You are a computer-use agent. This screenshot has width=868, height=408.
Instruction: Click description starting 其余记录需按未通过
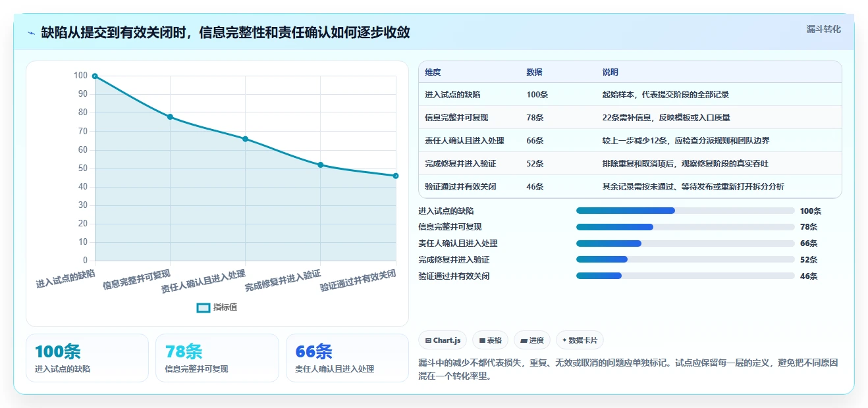(x=693, y=187)
